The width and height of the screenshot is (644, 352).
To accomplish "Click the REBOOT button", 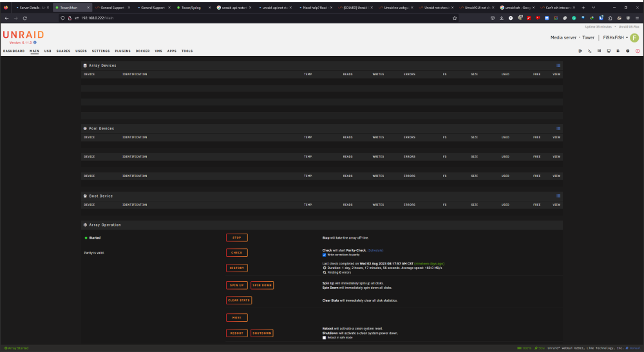I will click(x=237, y=333).
